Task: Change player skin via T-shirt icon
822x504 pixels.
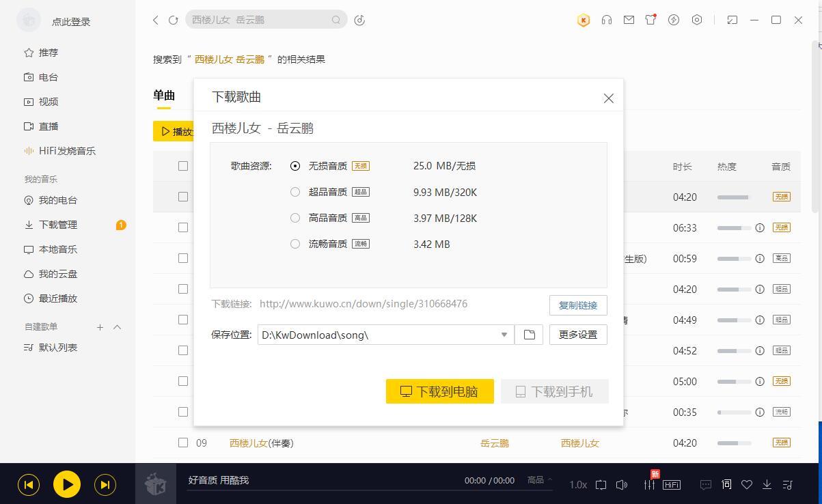Action: click(650, 20)
